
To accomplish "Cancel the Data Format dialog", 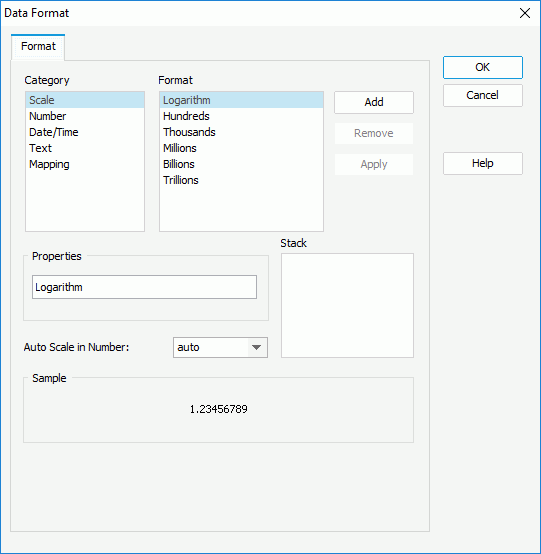I will 483,95.
